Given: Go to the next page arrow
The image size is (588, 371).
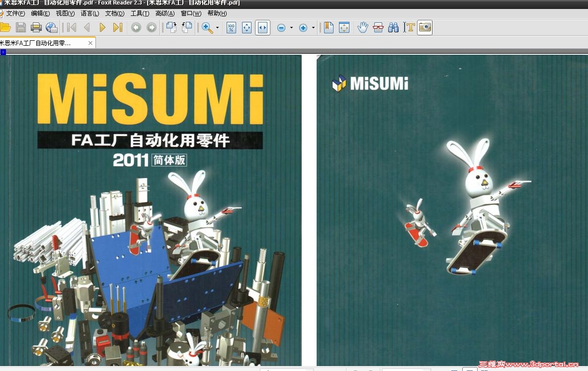Looking at the screenshot, I should point(102,27).
